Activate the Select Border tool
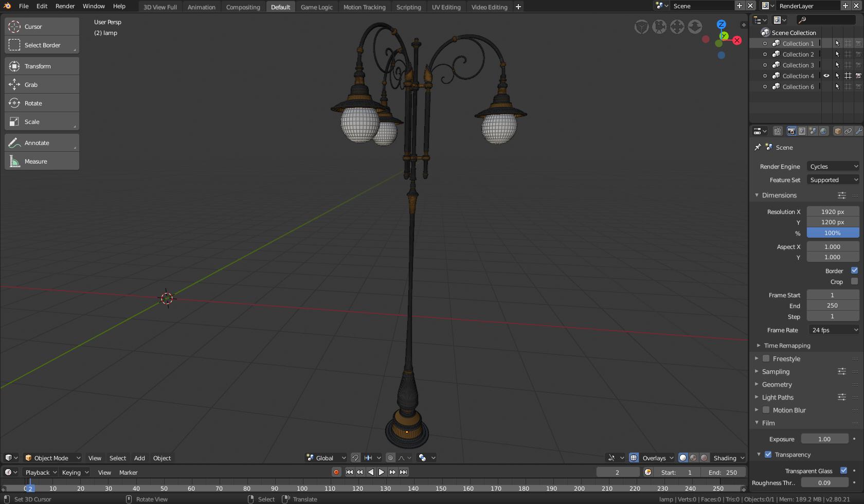Viewport: 864px width, 504px height. tap(42, 45)
